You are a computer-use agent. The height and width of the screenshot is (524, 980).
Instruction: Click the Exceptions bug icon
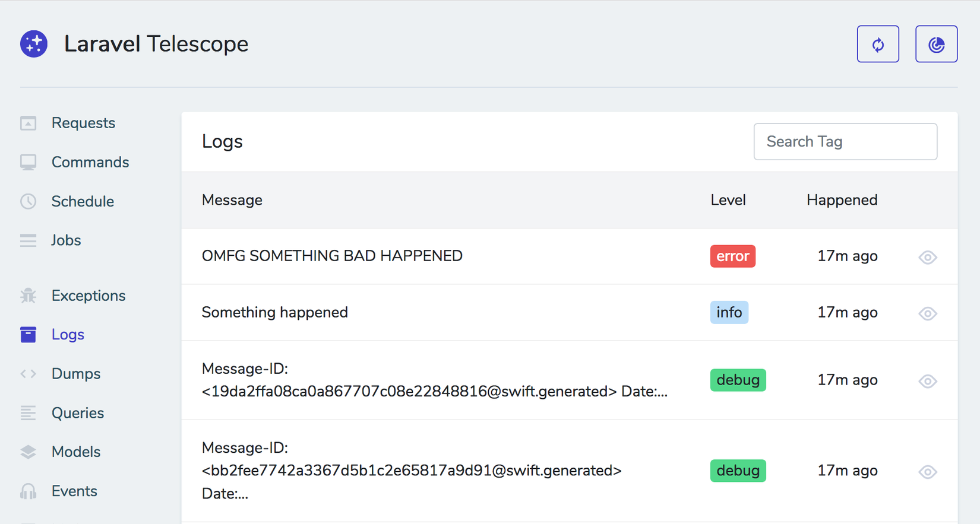(28, 296)
